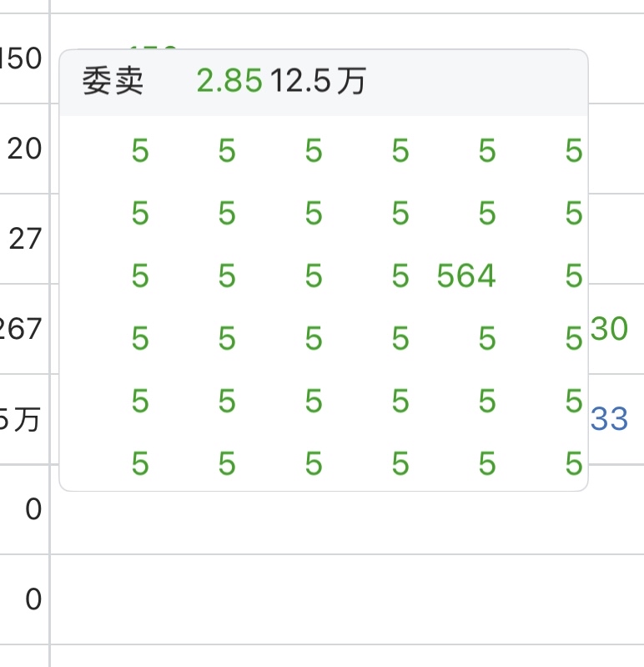Click the green 2.85 ask price
The height and width of the screenshot is (667, 644).
[x=229, y=81]
